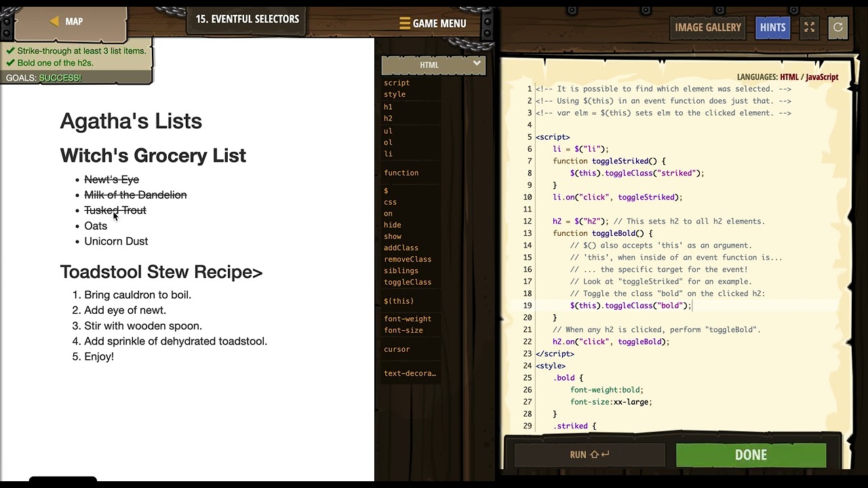The height and width of the screenshot is (488, 868).
Task: Click the RUN button
Action: point(589,455)
